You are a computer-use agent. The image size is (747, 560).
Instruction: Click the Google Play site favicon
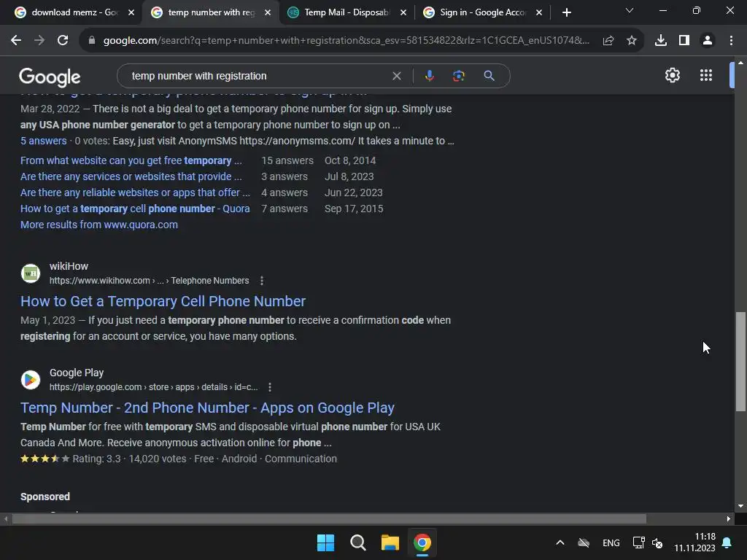(31, 380)
